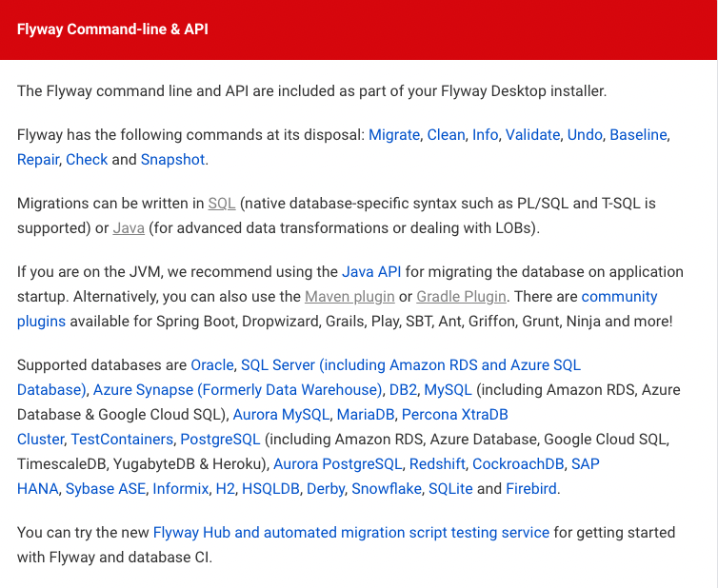Open the Firebird link
718x588 pixels.
(531, 489)
